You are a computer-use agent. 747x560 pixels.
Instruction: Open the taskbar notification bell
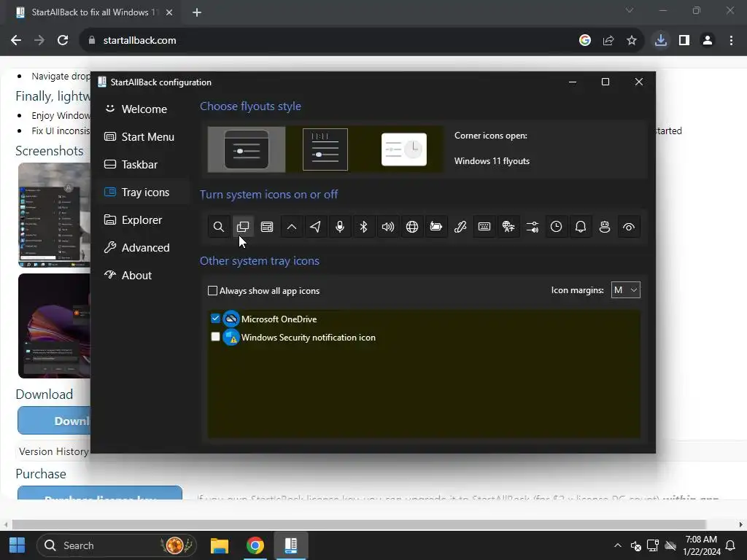730,545
